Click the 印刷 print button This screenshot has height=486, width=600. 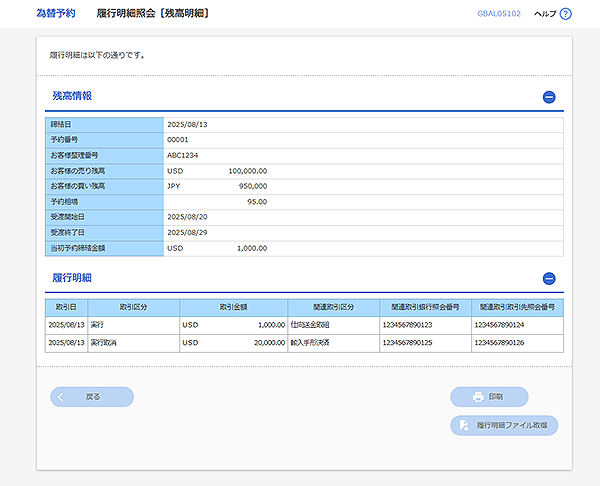[x=489, y=396]
